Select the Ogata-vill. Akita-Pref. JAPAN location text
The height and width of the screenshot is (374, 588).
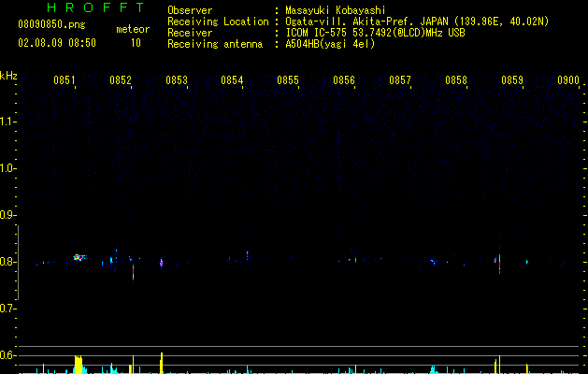(417, 22)
